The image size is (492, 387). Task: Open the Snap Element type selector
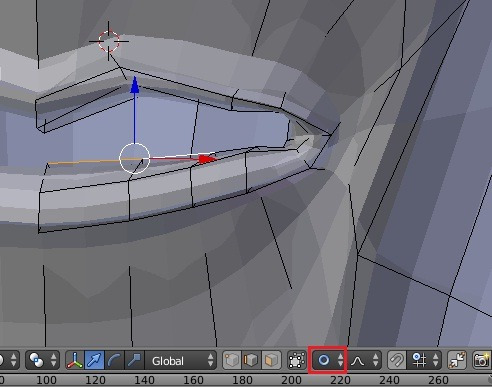pos(424,360)
